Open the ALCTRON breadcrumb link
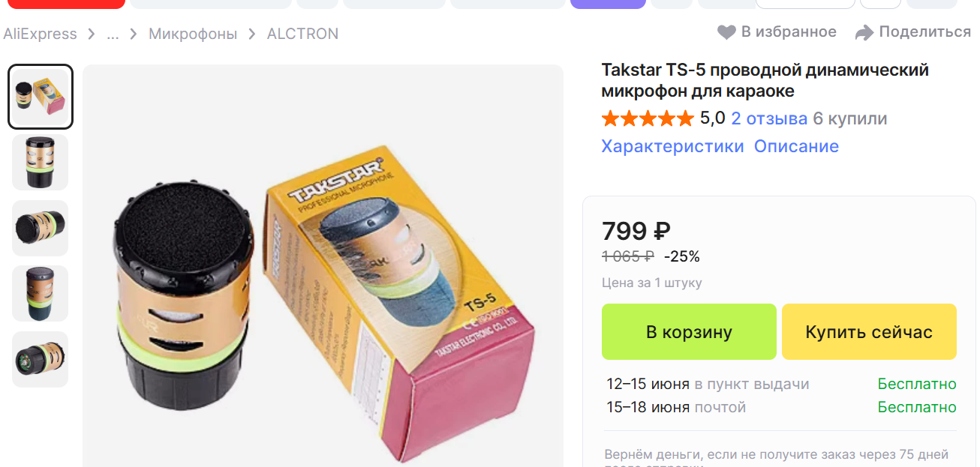 (x=302, y=34)
